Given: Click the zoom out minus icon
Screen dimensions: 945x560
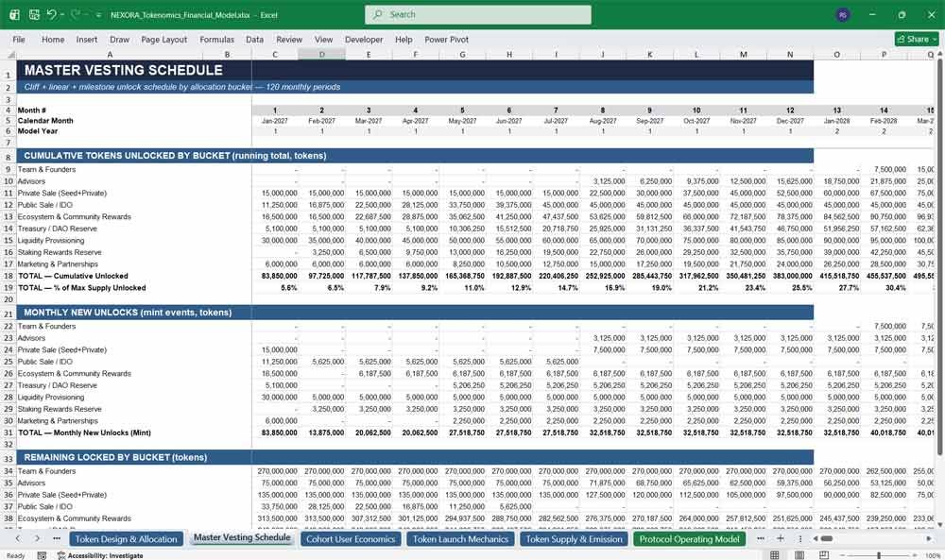Looking at the screenshot, I should coord(843,555).
